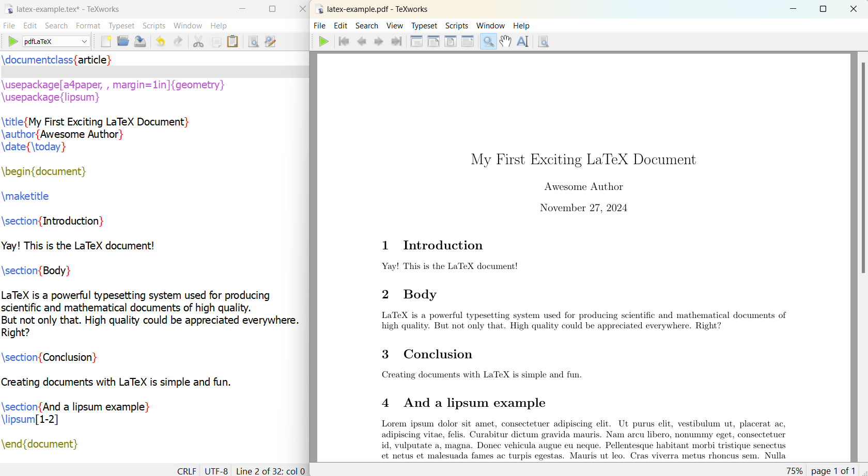The height and width of the screenshot is (476, 868).
Task: Select the PDF text selection tool
Action: (522, 41)
